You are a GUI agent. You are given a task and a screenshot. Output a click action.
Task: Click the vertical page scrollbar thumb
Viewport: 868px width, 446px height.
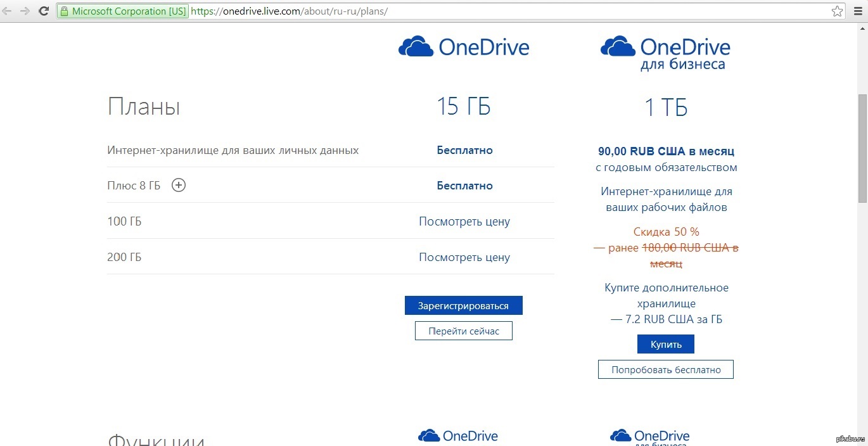(x=862, y=149)
